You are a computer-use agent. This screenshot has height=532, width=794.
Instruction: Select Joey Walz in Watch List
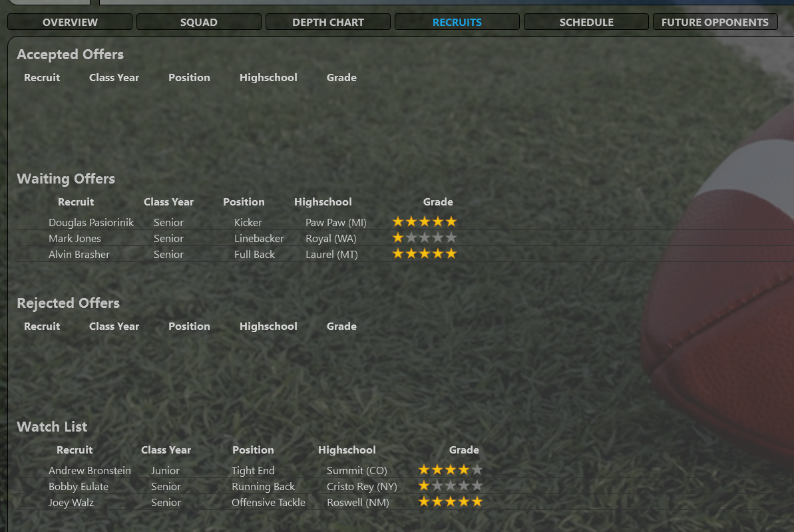(71, 503)
